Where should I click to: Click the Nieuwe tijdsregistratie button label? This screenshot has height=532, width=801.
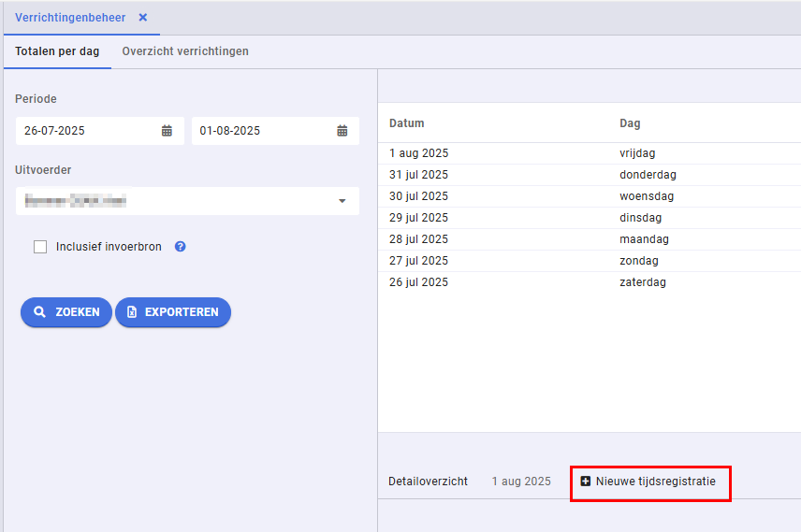[x=655, y=481]
